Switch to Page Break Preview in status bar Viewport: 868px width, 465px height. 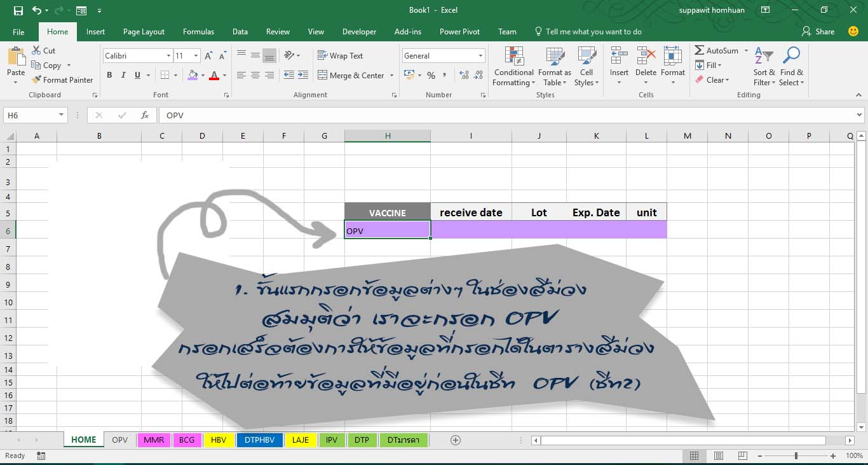click(743, 456)
